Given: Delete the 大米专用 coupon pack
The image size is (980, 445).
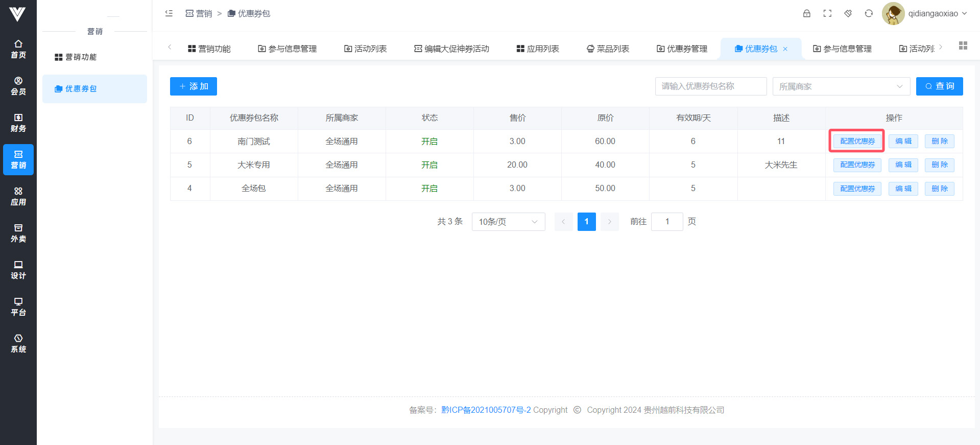Looking at the screenshot, I should click(x=939, y=165).
